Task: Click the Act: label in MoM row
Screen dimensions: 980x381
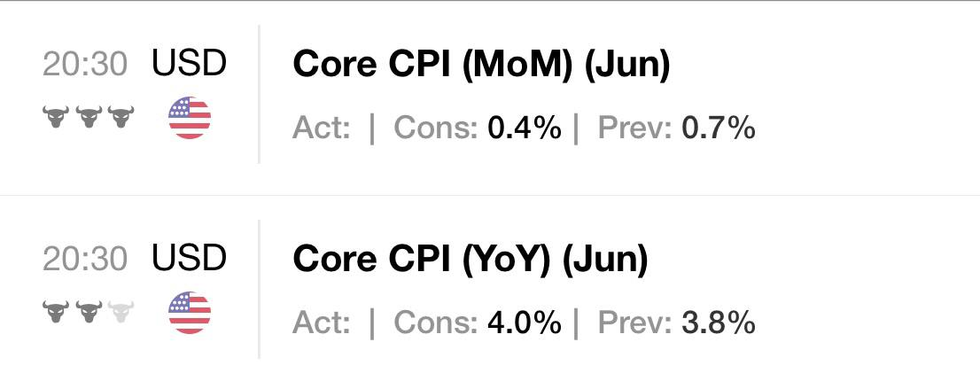Action: [322, 128]
